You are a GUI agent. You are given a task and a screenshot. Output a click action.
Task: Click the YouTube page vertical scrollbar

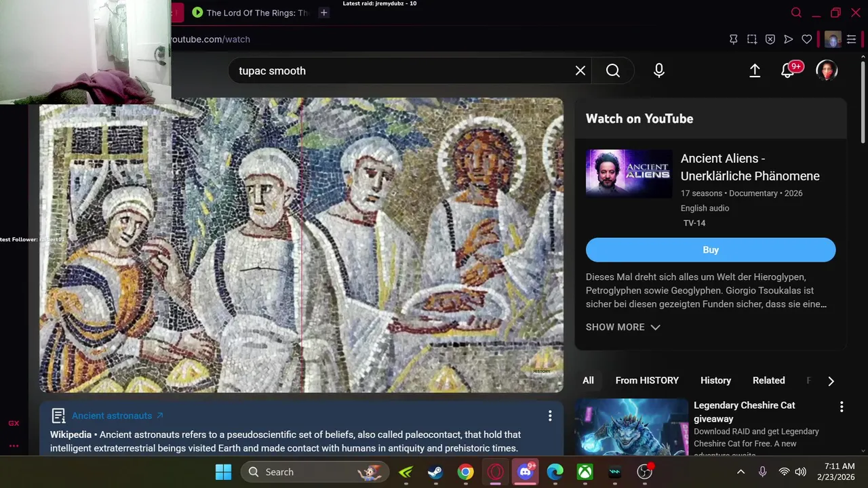click(863, 102)
